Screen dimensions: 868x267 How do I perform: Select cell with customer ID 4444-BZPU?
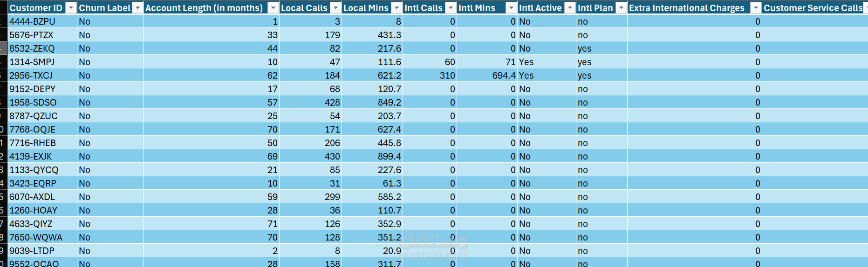tap(42, 21)
